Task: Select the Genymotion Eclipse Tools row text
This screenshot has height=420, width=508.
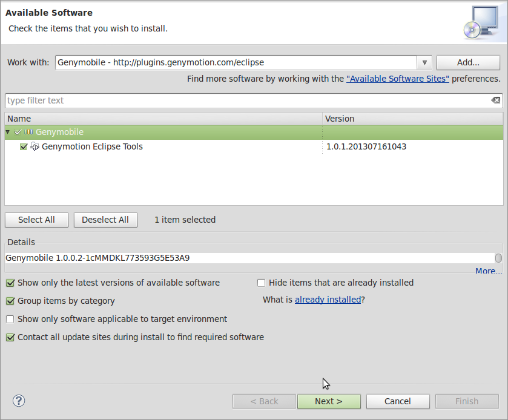Action: click(92, 146)
